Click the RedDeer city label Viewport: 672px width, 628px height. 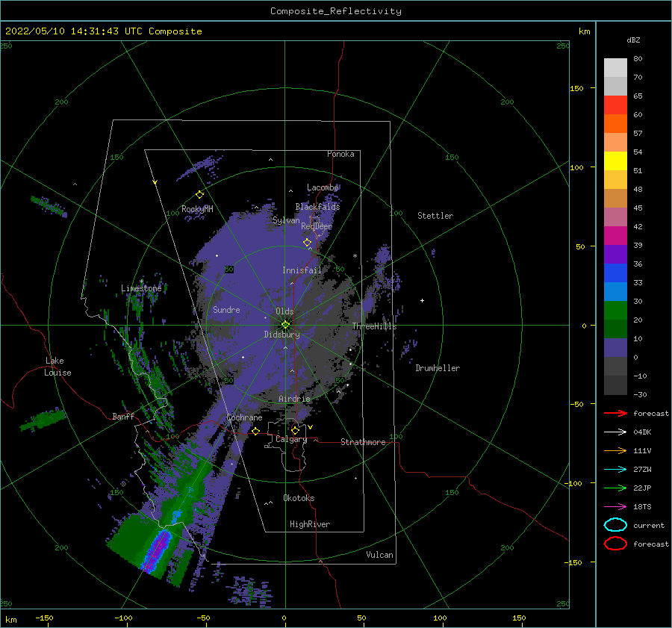(317, 226)
